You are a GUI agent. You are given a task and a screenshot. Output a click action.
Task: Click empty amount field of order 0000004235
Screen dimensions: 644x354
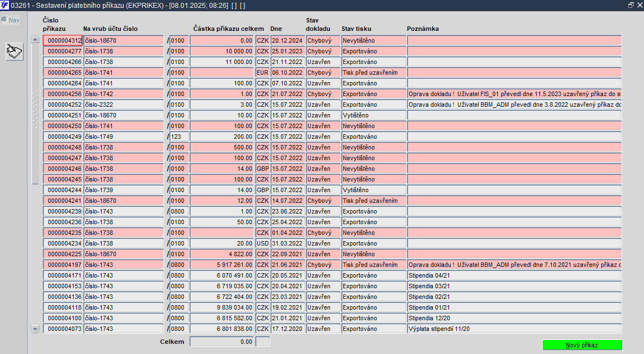point(222,233)
